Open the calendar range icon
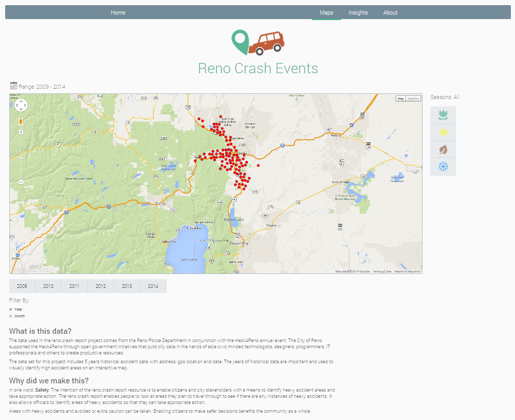 click(13, 86)
